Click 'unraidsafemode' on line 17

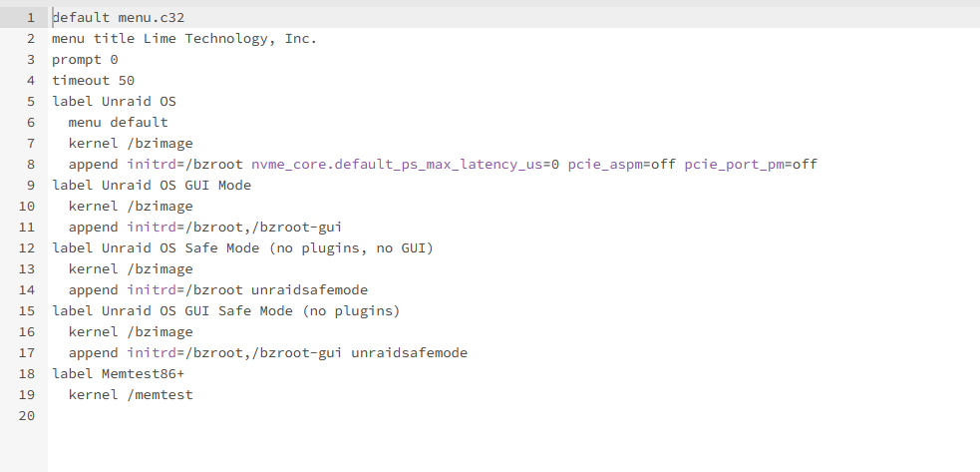410,353
